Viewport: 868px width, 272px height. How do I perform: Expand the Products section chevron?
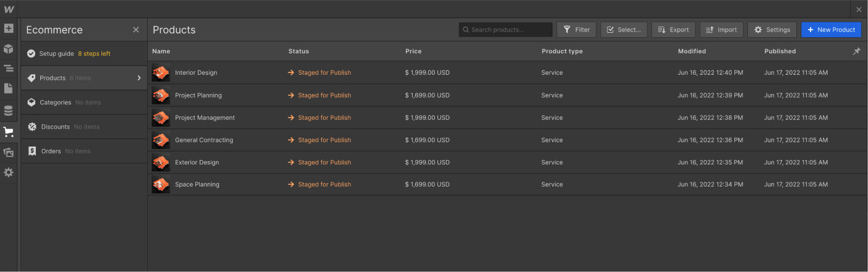(x=139, y=78)
